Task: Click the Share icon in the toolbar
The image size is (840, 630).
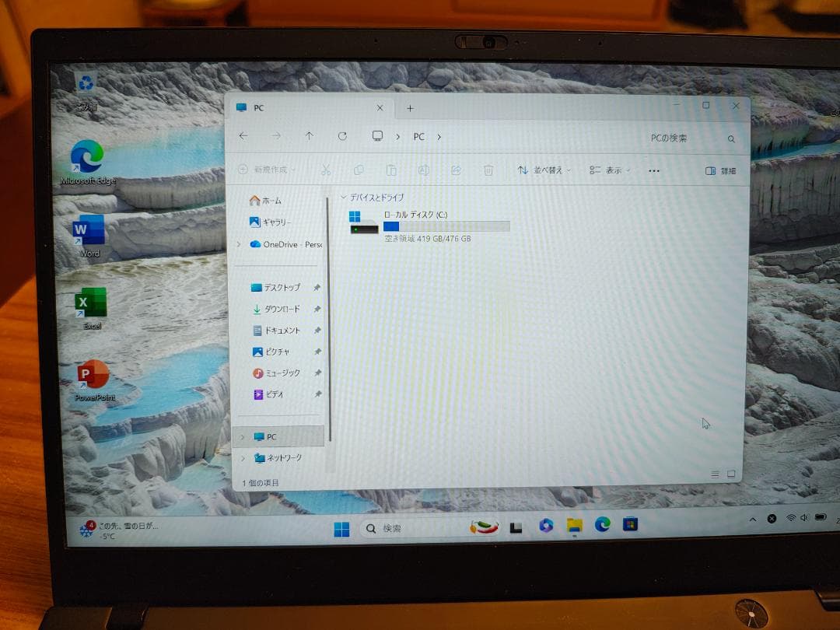Action: point(456,170)
